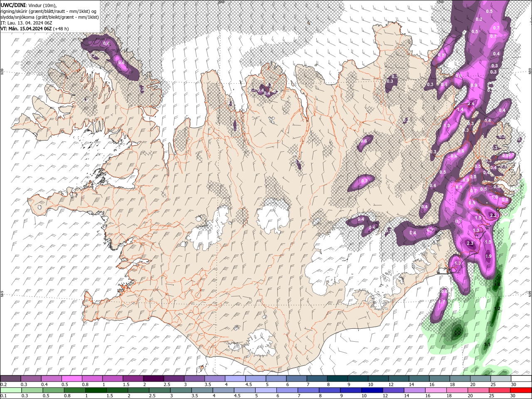Viewport: 532px width, 399px height.
Task: Click the 'slydda/snjókoma' legend description line
Action: tap(49, 17)
